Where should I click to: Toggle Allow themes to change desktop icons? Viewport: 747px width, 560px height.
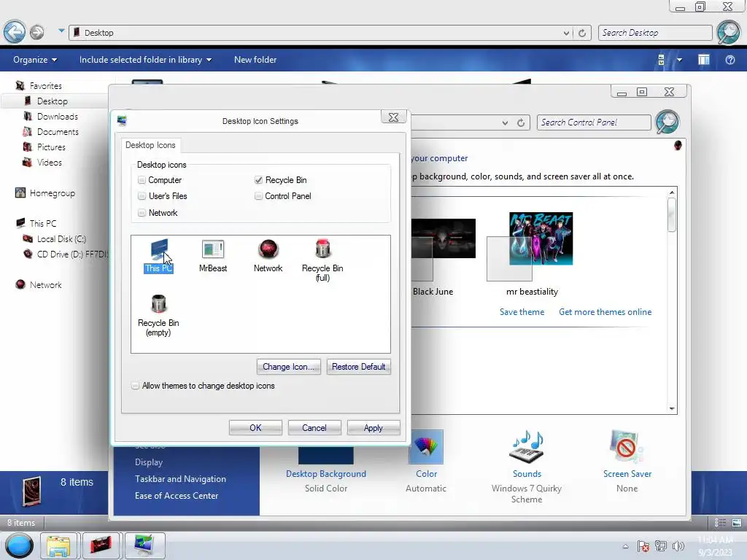click(x=135, y=386)
